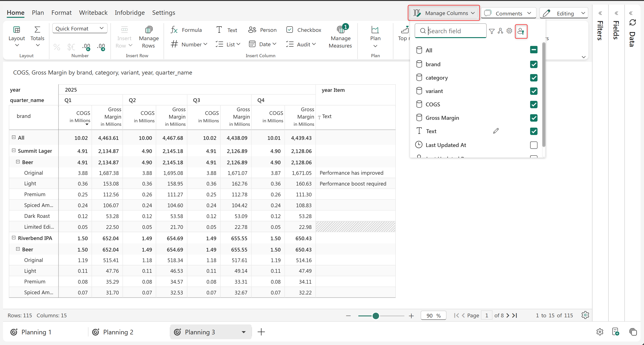Uncheck the brand column checkbox
644x345 pixels.
coord(533,64)
